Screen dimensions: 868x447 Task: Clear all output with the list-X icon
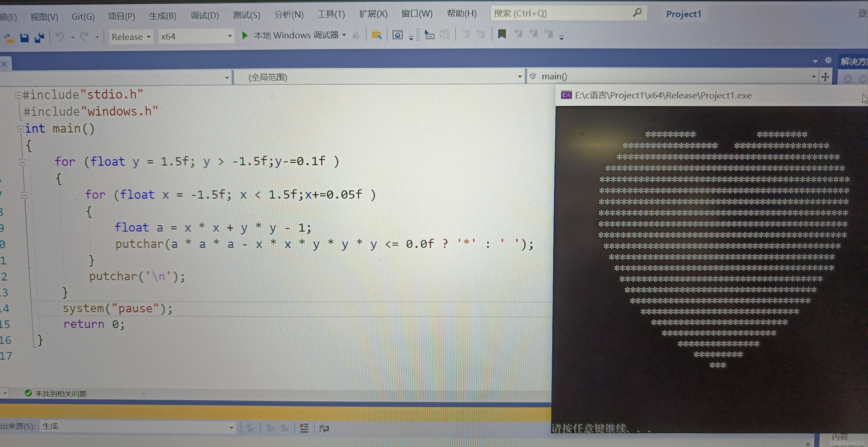click(304, 428)
